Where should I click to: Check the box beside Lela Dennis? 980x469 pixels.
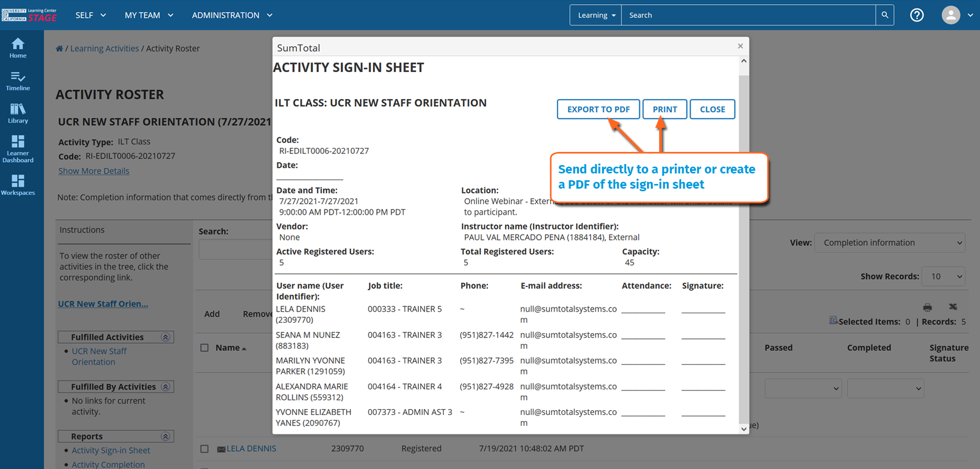(x=205, y=449)
